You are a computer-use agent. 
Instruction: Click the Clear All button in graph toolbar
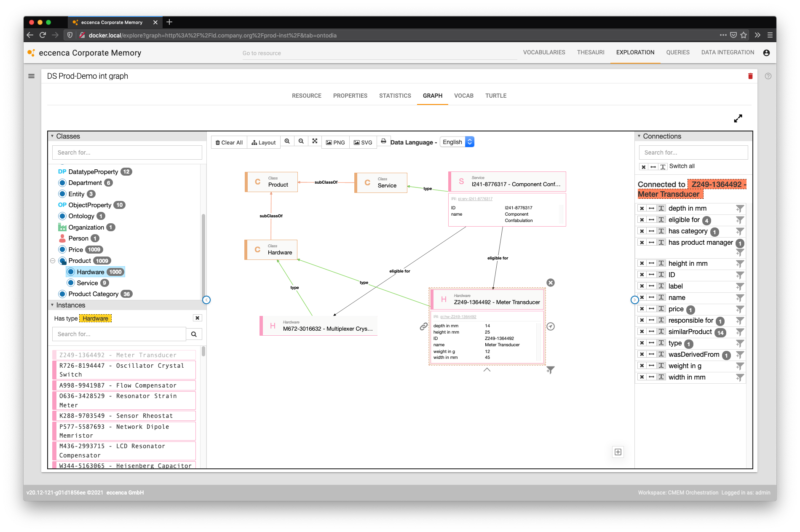click(x=229, y=142)
